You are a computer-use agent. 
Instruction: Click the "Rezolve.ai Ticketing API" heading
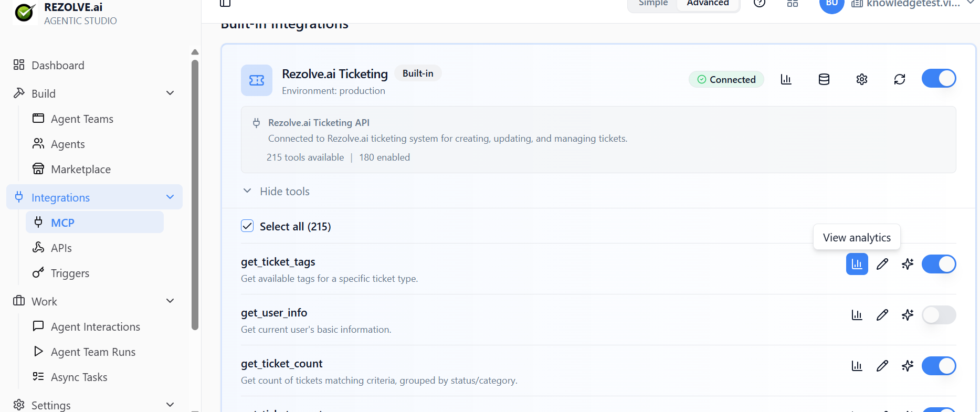(319, 123)
